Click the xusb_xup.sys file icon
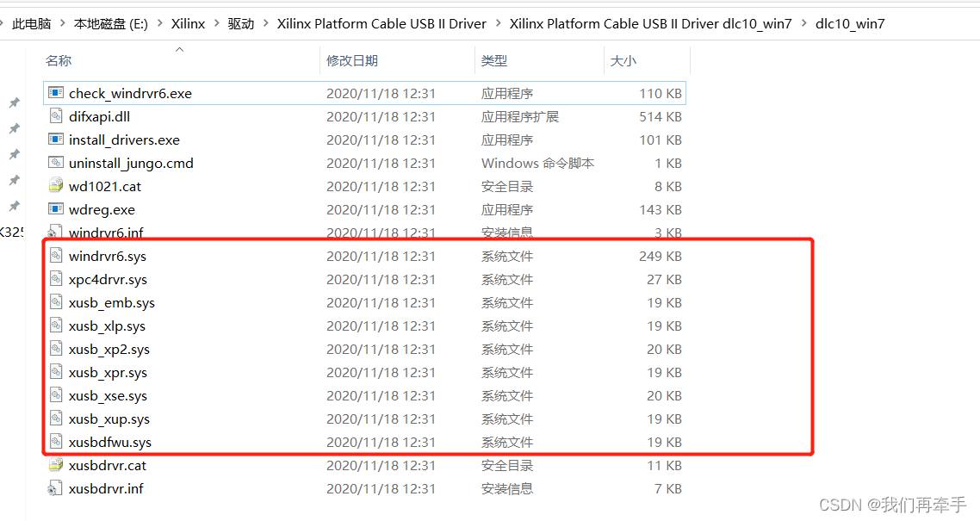980x521 pixels. click(x=56, y=419)
